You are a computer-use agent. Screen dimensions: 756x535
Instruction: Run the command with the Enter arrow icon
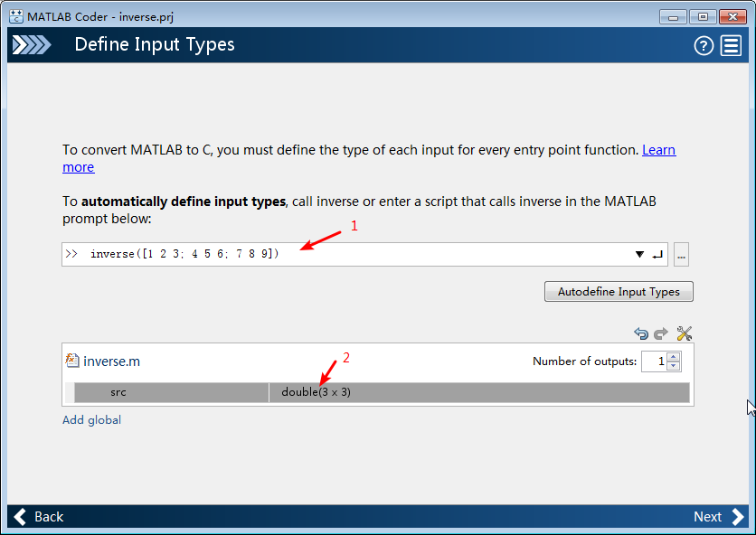click(x=657, y=255)
